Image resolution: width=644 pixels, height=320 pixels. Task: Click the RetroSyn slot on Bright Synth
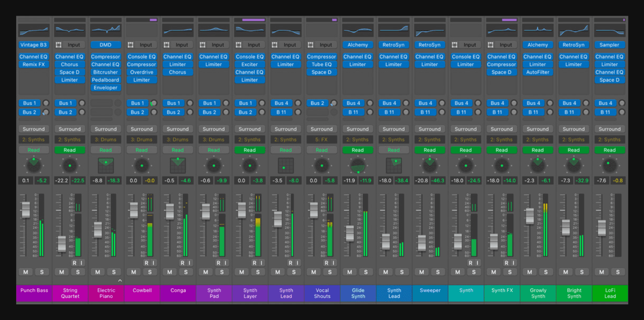[x=574, y=45]
